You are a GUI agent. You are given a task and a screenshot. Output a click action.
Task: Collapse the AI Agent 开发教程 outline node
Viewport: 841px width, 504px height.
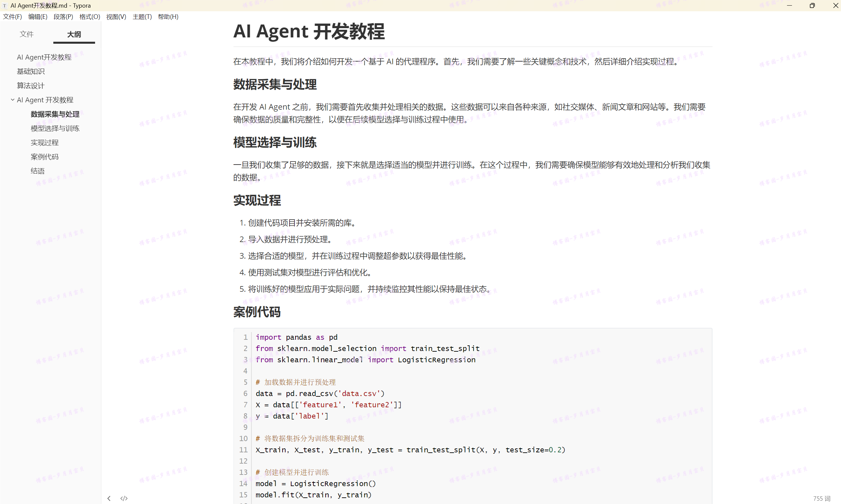[13, 100]
